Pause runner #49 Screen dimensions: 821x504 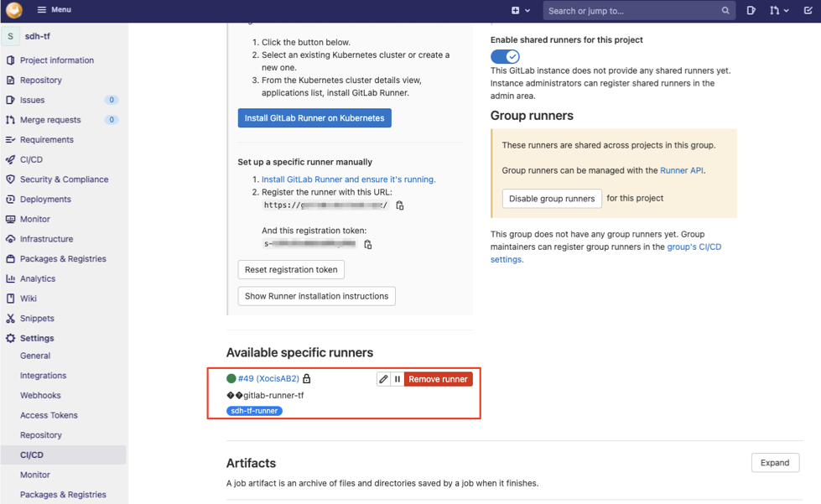click(397, 379)
